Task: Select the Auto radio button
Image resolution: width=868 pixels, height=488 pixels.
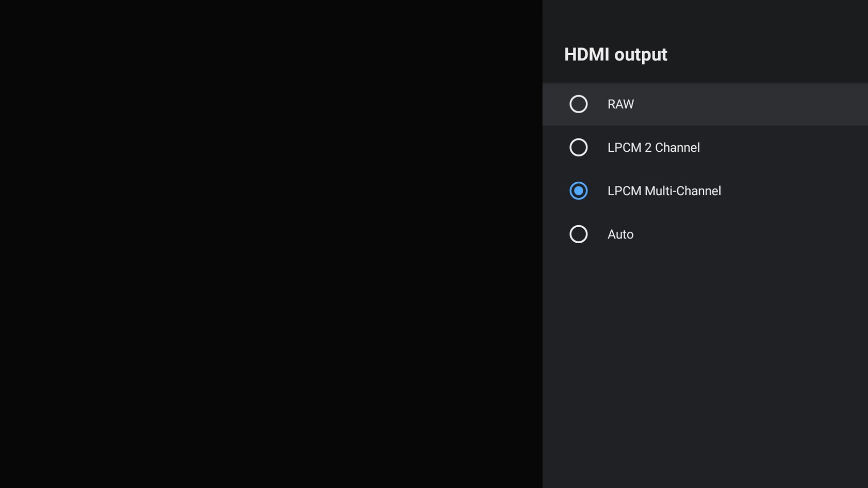Action: [x=579, y=234]
